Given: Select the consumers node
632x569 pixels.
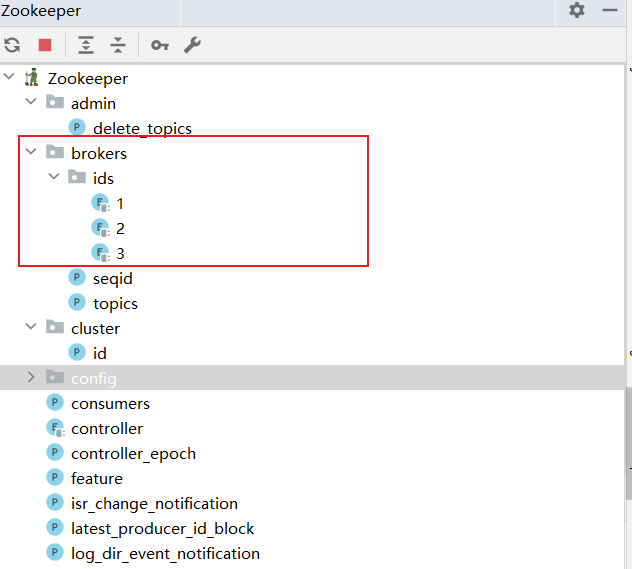Looking at the screenshot, I should click(x=110, y=404).
